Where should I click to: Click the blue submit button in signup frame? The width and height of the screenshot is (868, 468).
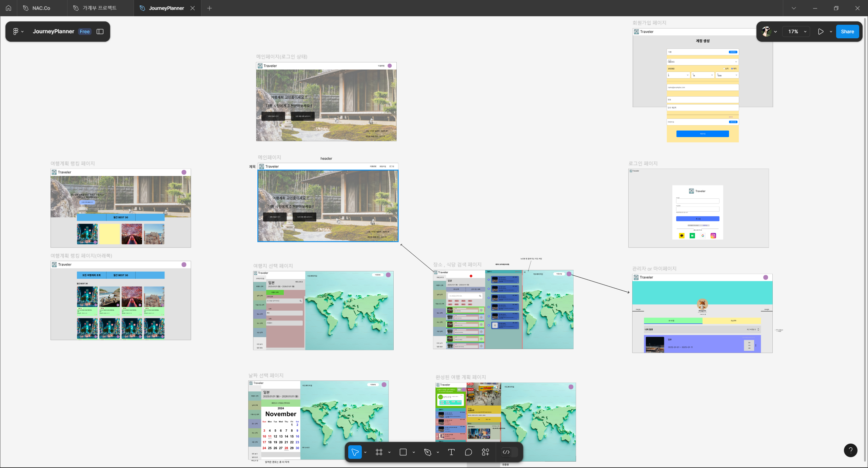click(703, 134)
